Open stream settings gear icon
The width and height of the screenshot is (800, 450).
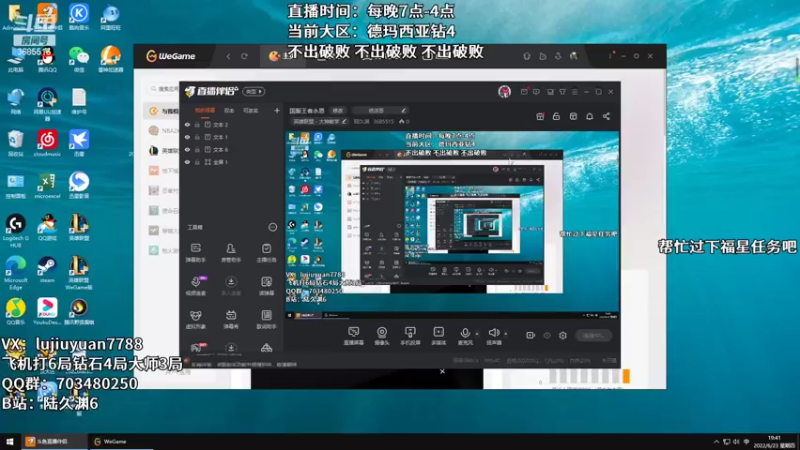pos(563,335)
